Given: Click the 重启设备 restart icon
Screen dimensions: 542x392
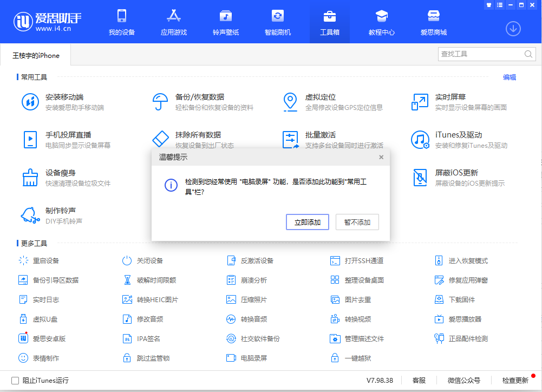Looking at the screenshot, I should (x=23, y=261).
